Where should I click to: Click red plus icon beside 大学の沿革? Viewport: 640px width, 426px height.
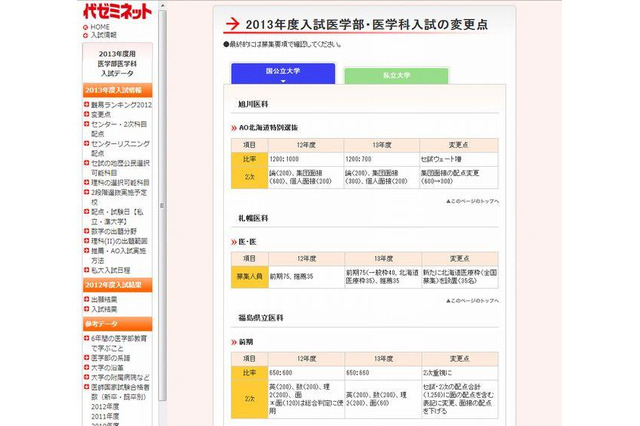coord(86,367)
